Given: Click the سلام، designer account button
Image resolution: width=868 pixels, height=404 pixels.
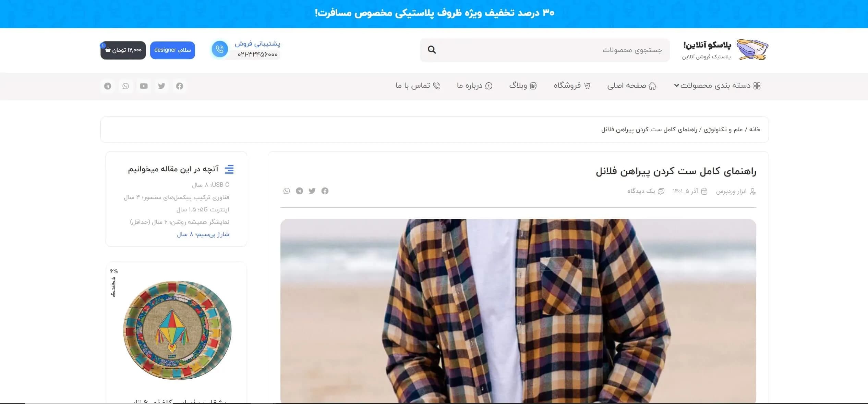Looking at the screenshot, I should [x=172, y=50].
